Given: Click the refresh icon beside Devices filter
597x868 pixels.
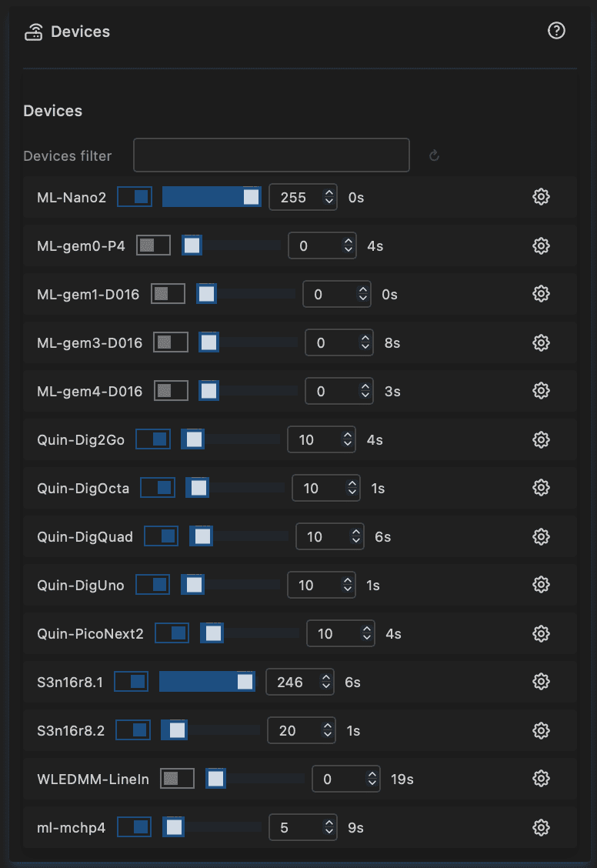Looking at the screenshot, I should pyautogui.click(x=434, y=155).
